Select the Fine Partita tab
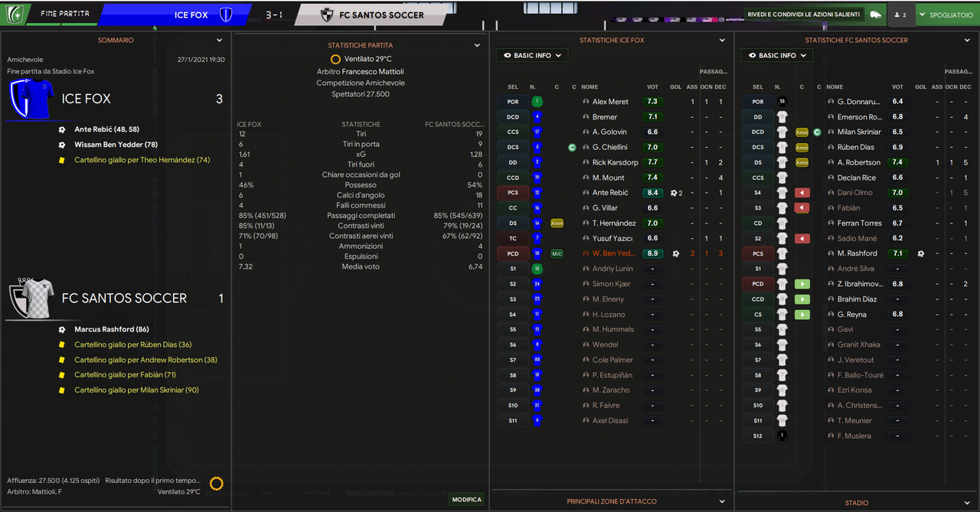The image size is (980, 512). (64, 14)
